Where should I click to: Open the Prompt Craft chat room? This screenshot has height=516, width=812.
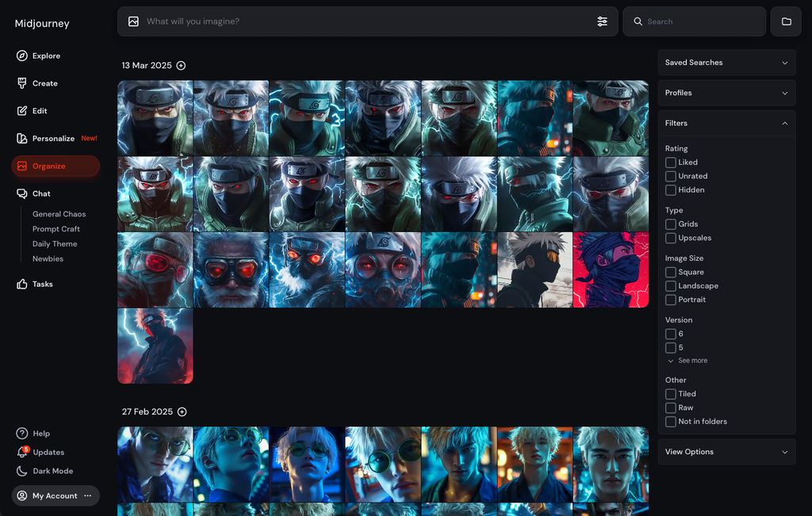(56, 229)
